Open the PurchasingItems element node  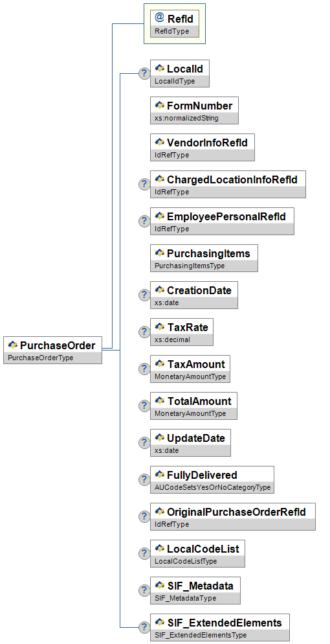[204, 258]
